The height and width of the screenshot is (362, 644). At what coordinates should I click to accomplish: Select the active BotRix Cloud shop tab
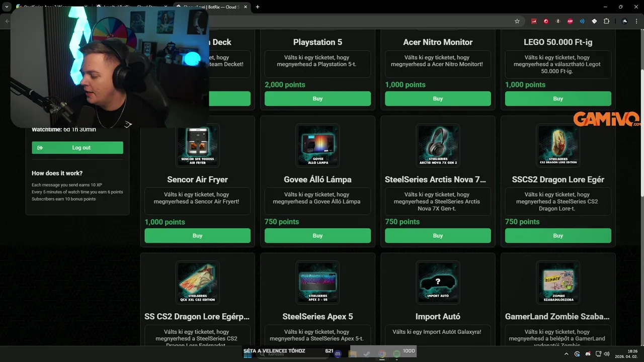211,7
